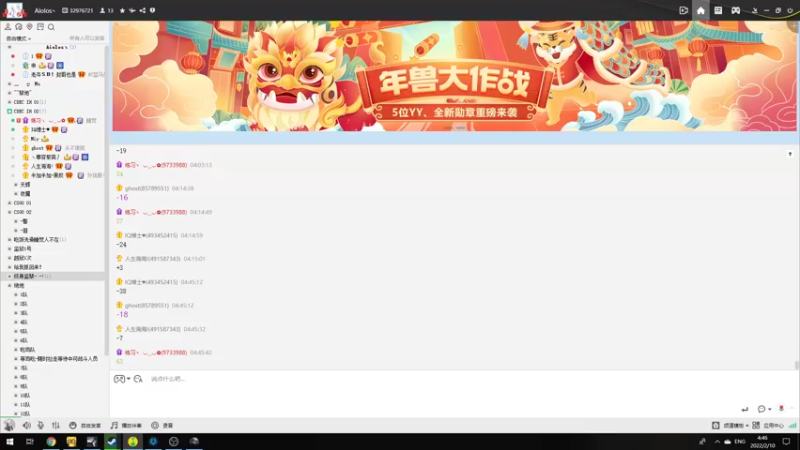
Task: Expand the CS90 01 channel
Action: click(9, 203)
